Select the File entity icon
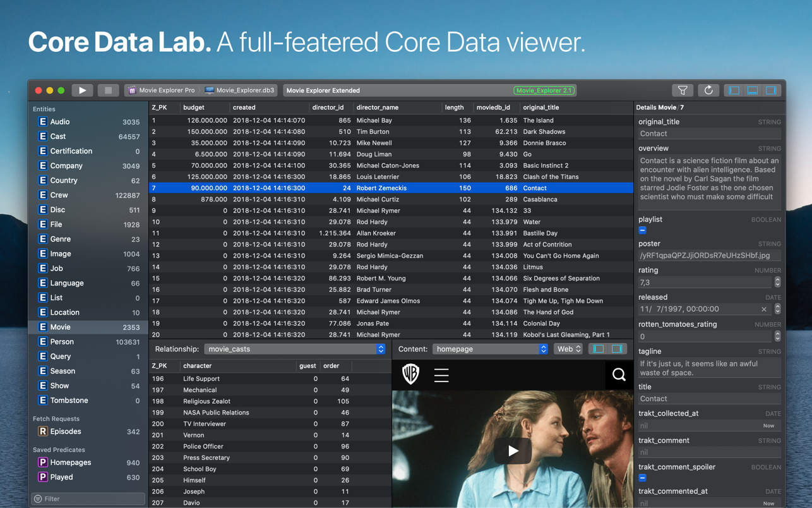 pos(42,224)
